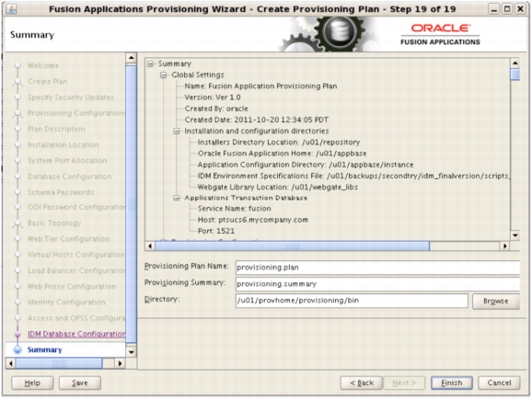Click the Finish button
This screenshot has height=400, width=532.
coord(452,383)
